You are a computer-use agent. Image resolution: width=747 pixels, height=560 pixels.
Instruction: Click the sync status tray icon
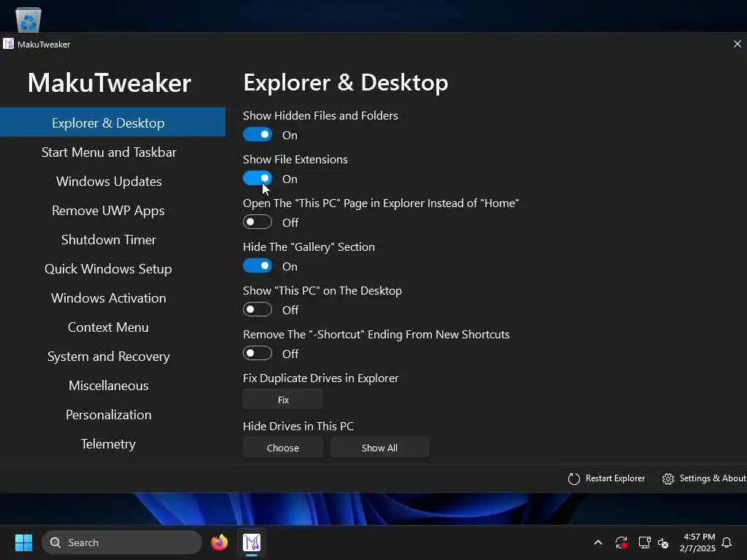pyautogui.click(x=622, y=542)
